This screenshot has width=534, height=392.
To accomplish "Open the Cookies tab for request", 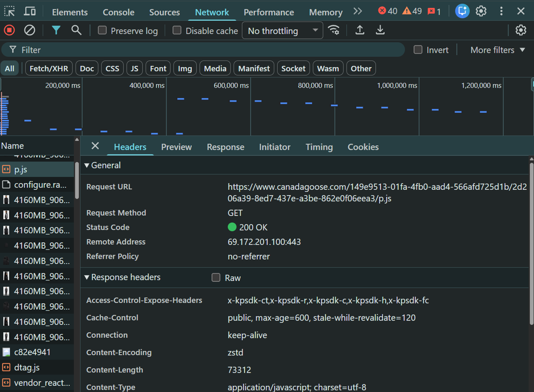I will 363,147.
